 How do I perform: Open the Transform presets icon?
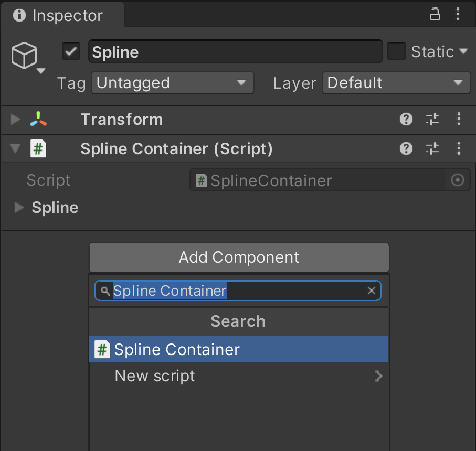[432, 119]
